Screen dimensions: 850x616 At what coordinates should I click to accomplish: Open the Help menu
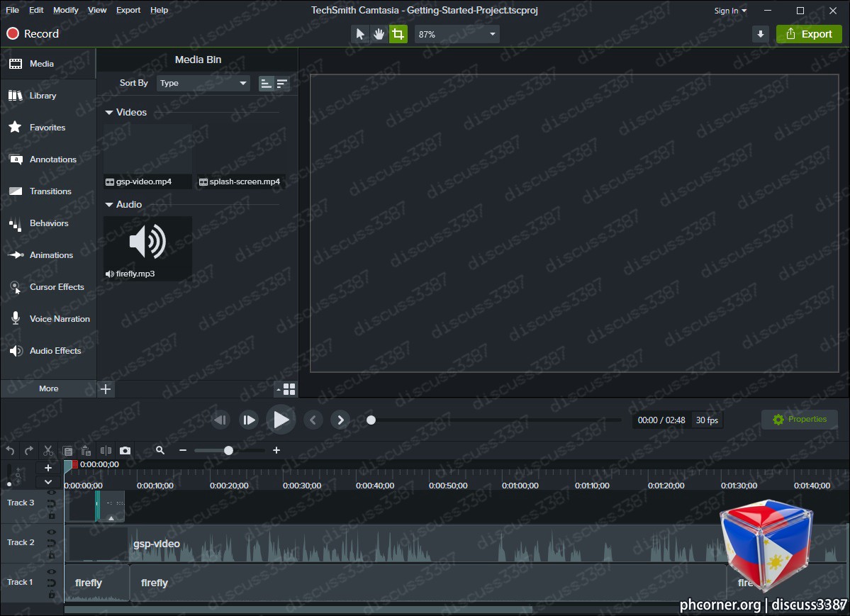159,10
